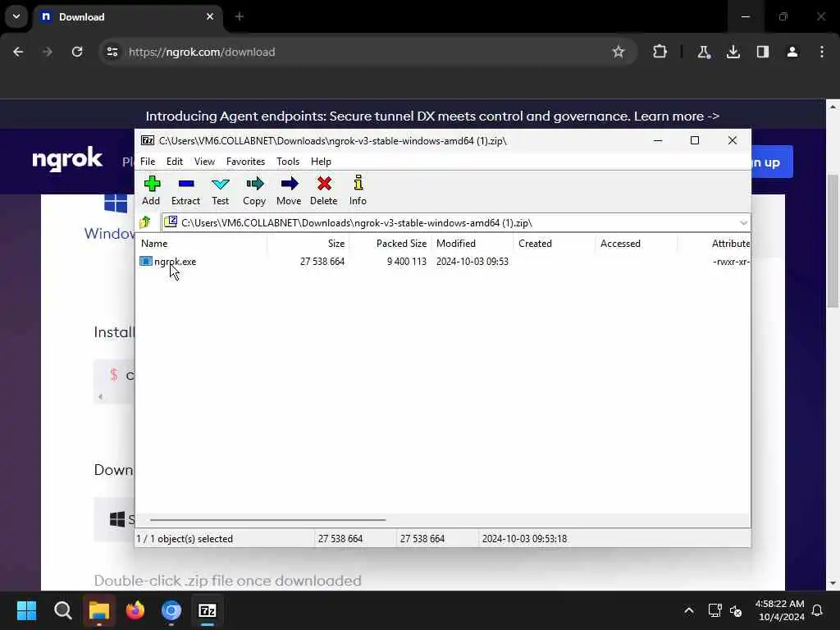Select the ngrok.exe file icon
The height and width of the screenshot is (630, 840).
[146, 262]
